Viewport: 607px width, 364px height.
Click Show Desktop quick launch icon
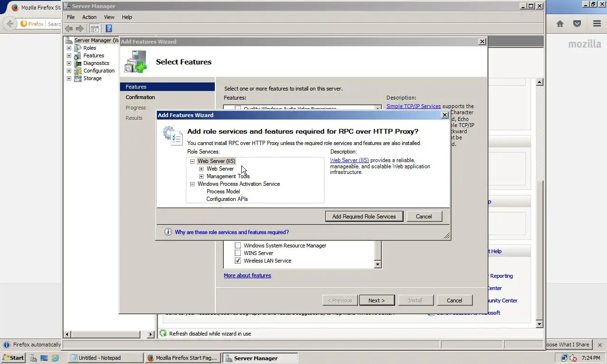pos(44,358)
